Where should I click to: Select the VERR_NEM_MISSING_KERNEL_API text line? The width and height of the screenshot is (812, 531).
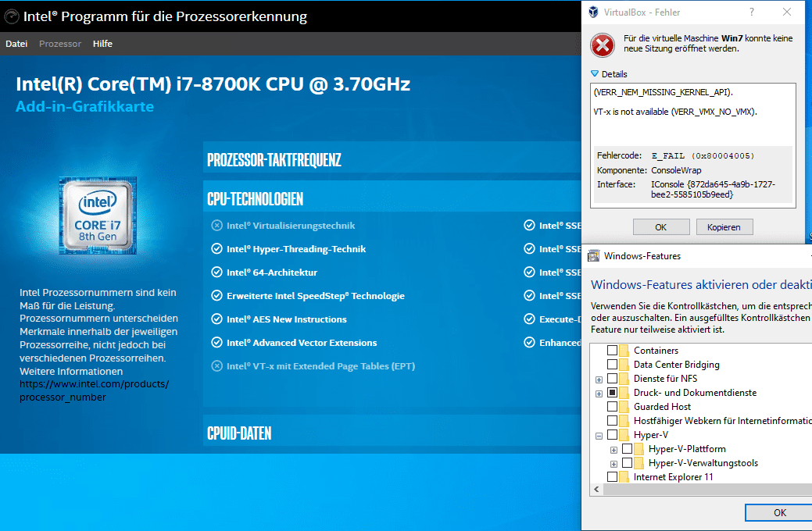pyautogui.click(x=664, y=92)
